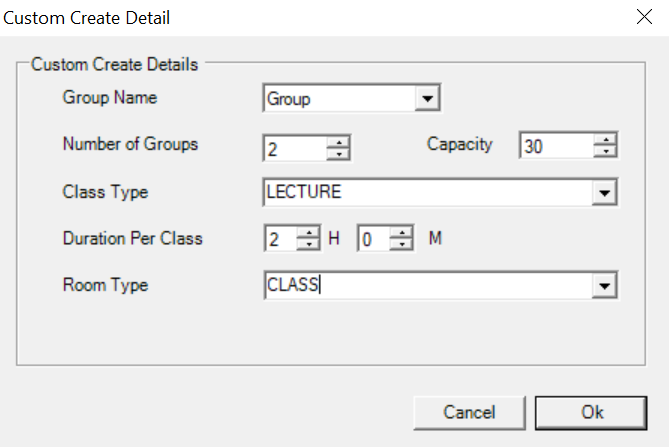
Task: Expand the Room Type dropdown list
Action: (604, 286)
